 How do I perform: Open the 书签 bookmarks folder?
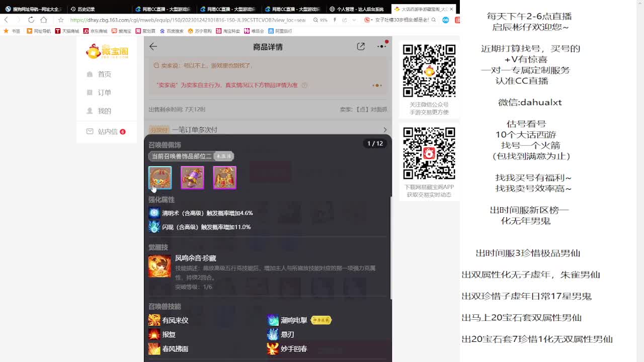click(12, 31)
